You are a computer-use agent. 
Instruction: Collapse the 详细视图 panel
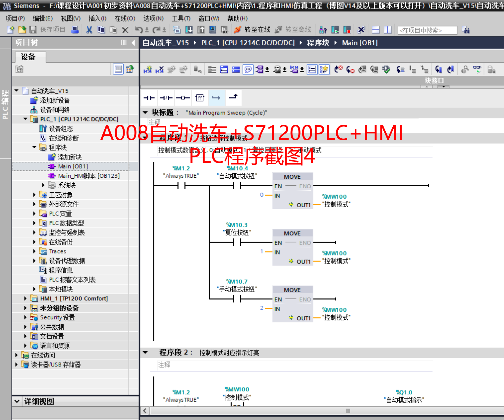click(x=17, y=401)
